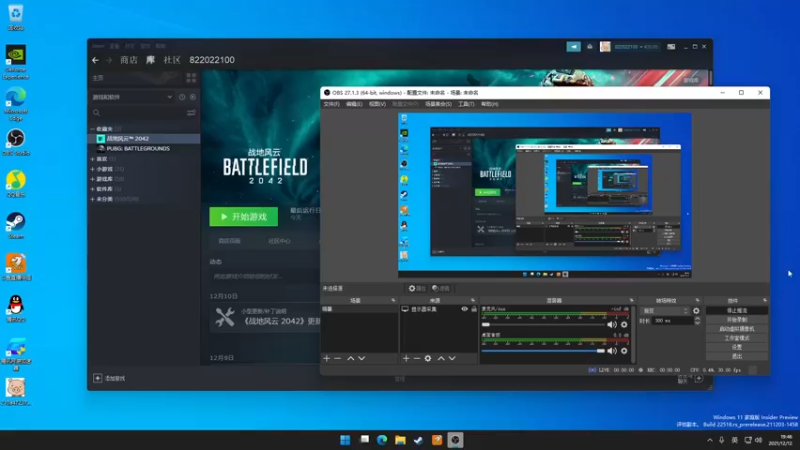Click 设置 button in OBS controls
This screenshot has height=450, width=800.
pos(737,347)
